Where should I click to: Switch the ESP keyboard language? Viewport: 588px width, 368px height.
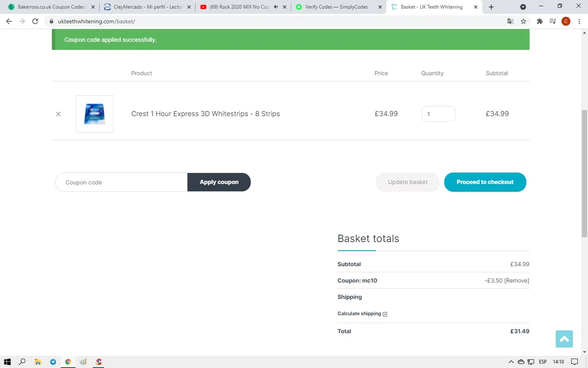pos(543,362)
